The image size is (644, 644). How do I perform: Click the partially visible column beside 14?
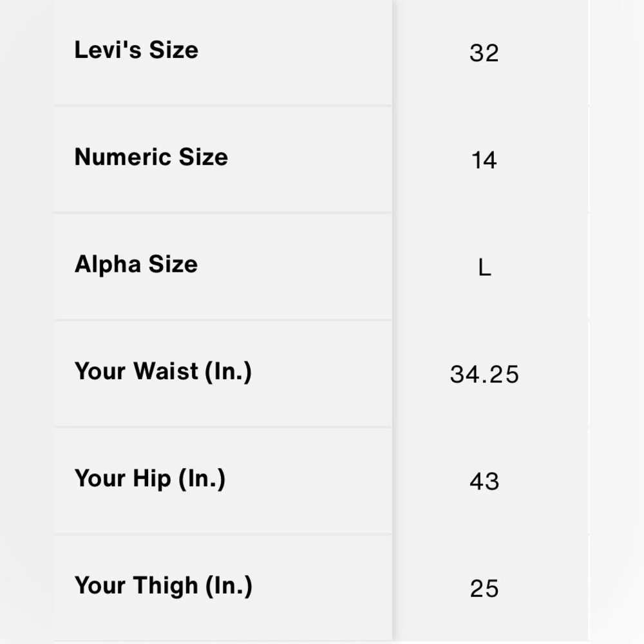point(616,160)
